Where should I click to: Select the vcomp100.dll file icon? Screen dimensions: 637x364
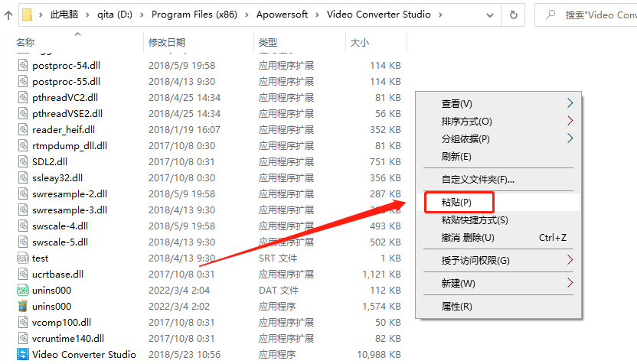click(23, 322)
